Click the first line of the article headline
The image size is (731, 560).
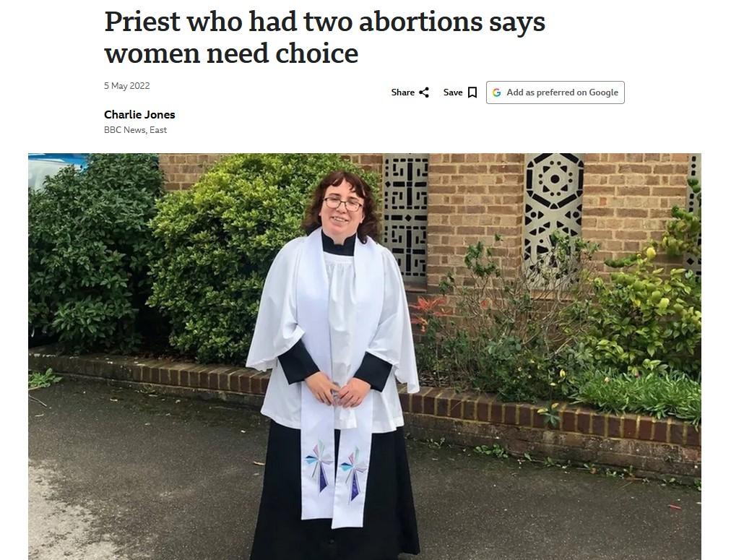point(324,22)
